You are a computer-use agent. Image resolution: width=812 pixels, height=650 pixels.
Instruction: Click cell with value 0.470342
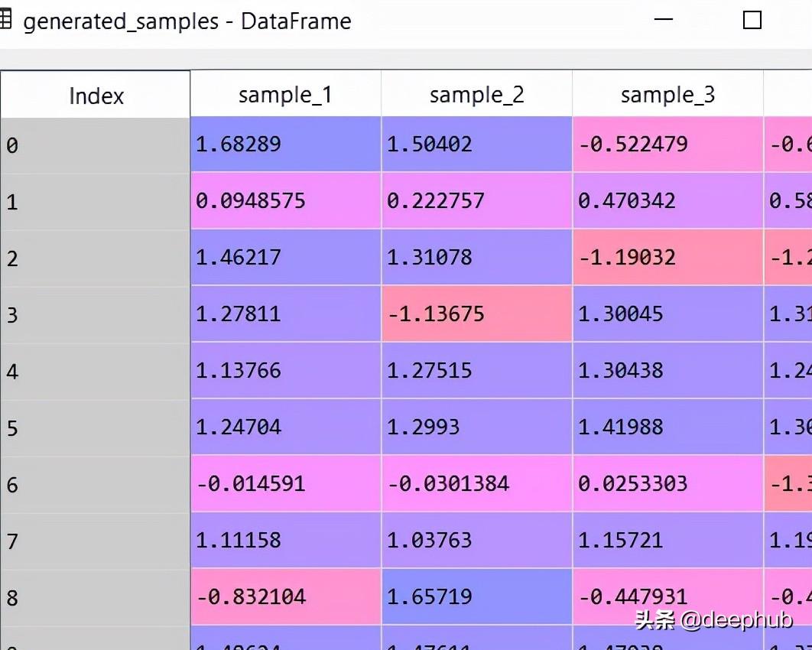667,200
